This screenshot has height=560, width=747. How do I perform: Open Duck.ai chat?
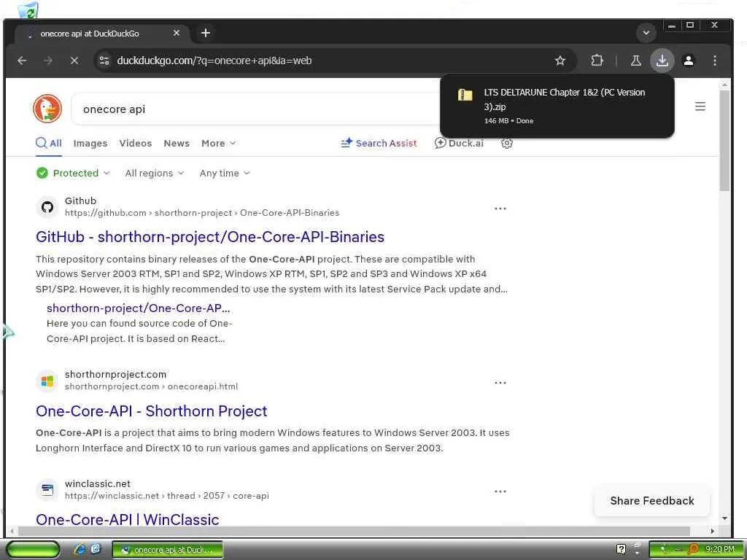(459, 144)
